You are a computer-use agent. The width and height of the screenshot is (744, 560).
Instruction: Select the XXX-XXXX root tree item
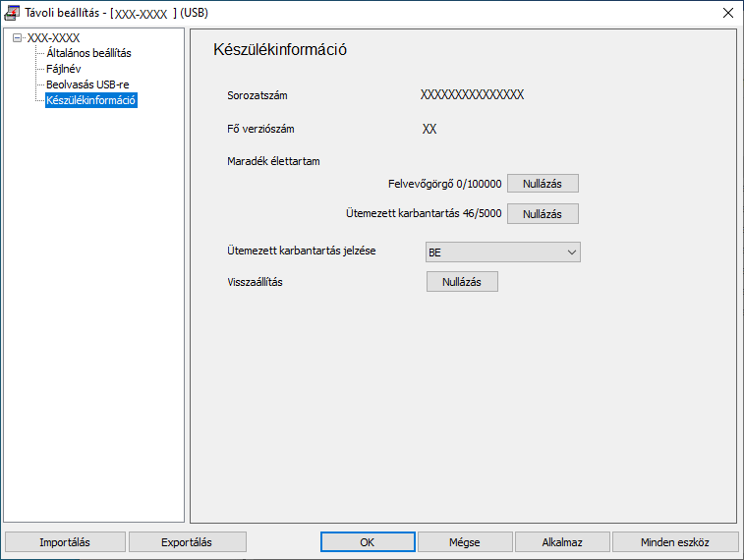click(x=53, y=38)
